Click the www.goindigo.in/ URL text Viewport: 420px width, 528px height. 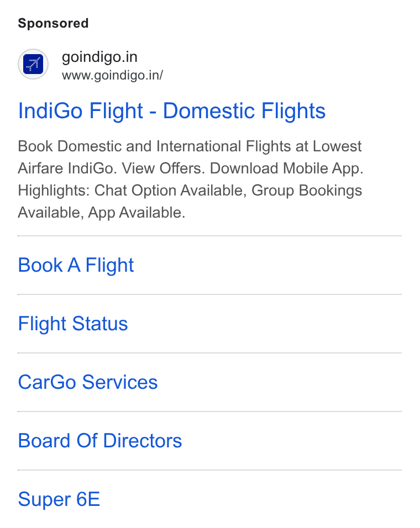point(112,75)
